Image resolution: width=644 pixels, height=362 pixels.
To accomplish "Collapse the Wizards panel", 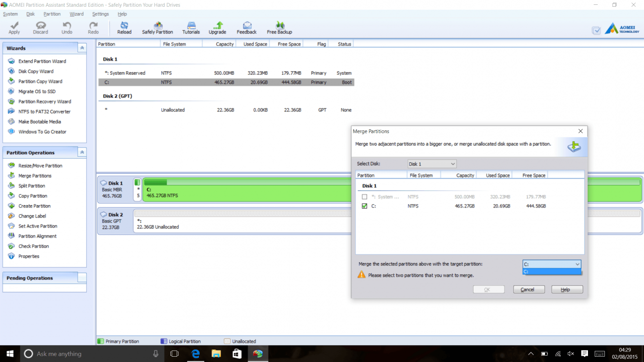I will coord(82,48).
